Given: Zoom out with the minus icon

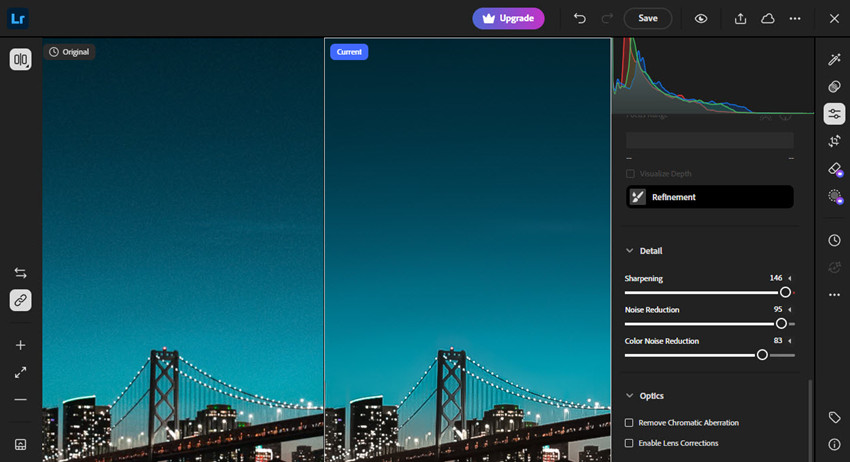Looking at the screenshot, I should (x=21, y=400).
